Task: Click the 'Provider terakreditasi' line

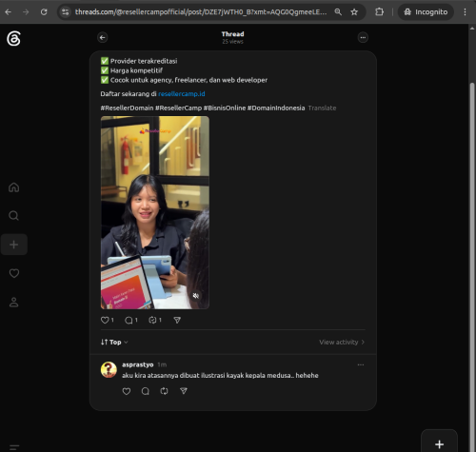Action: (139, 61)
